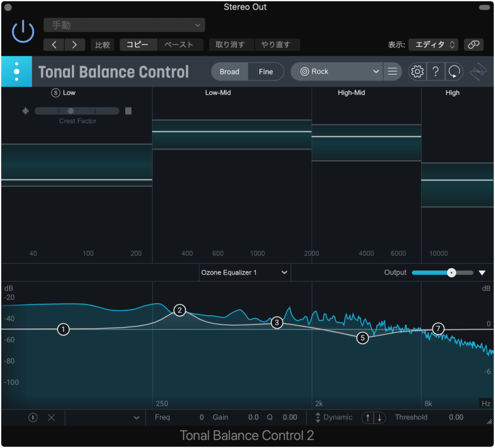Open the preset hamburger menu next to Rock

[392, 71]
